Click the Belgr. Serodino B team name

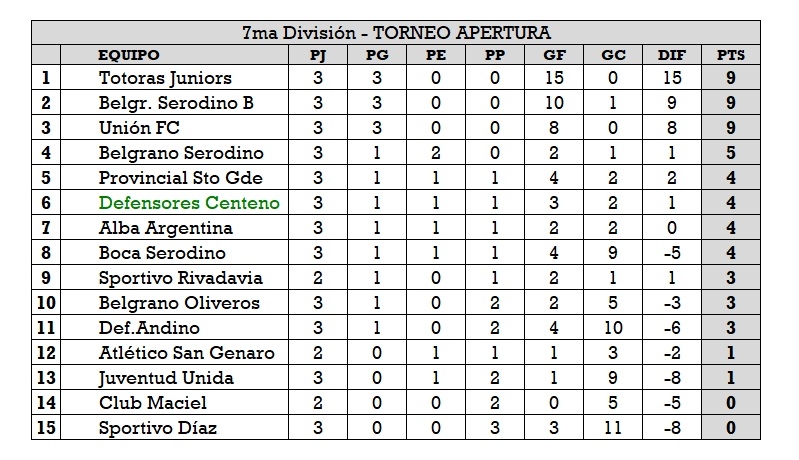click(176, 102)
